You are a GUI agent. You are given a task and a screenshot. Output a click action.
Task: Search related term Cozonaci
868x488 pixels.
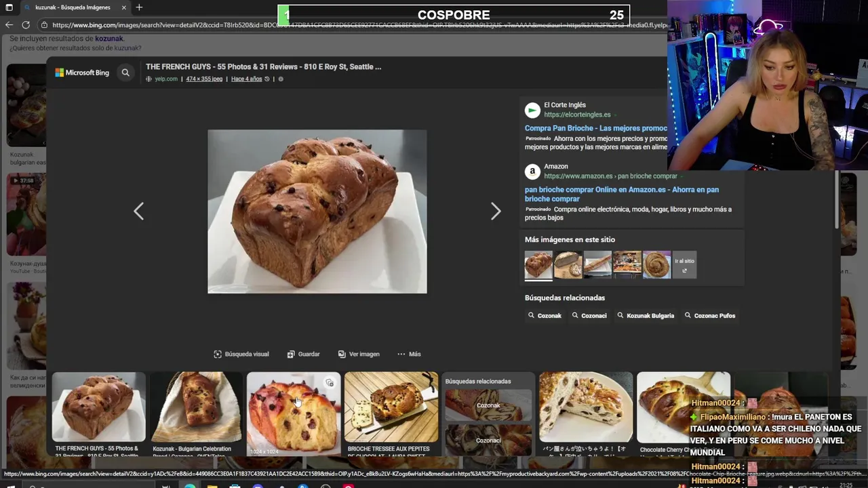point(589,315)
